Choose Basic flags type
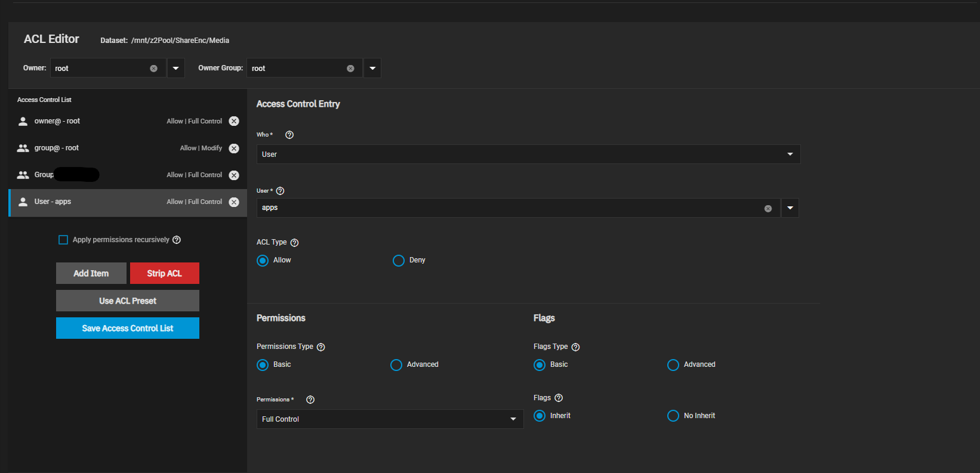Screen dimensions: 980x473 tap(540, 365)
